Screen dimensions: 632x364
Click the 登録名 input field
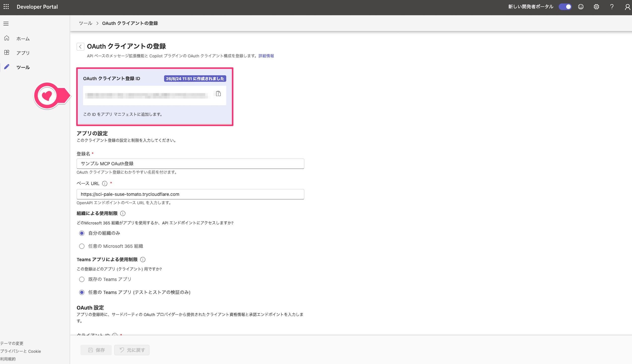point(190,163)
